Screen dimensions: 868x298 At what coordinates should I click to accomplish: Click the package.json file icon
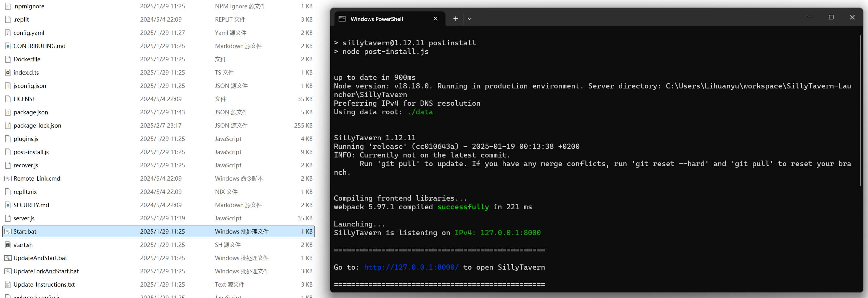8,112
